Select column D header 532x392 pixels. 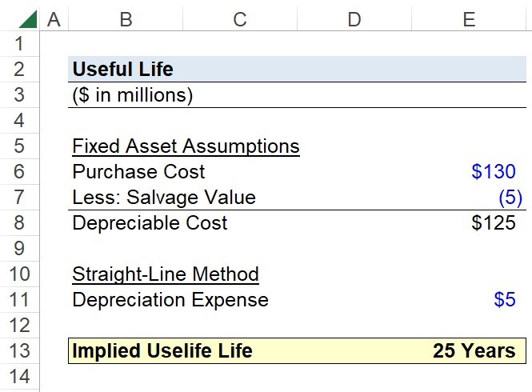(354, 19)
